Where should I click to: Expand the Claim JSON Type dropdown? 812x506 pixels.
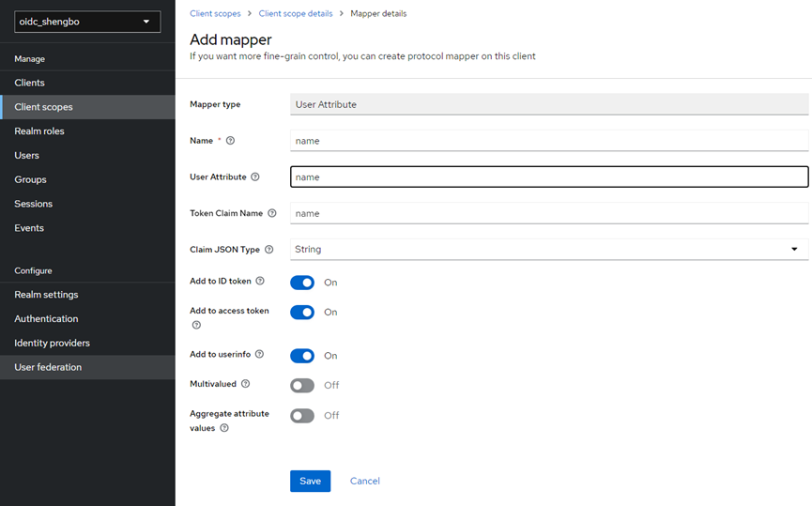[x=549, y=250]
